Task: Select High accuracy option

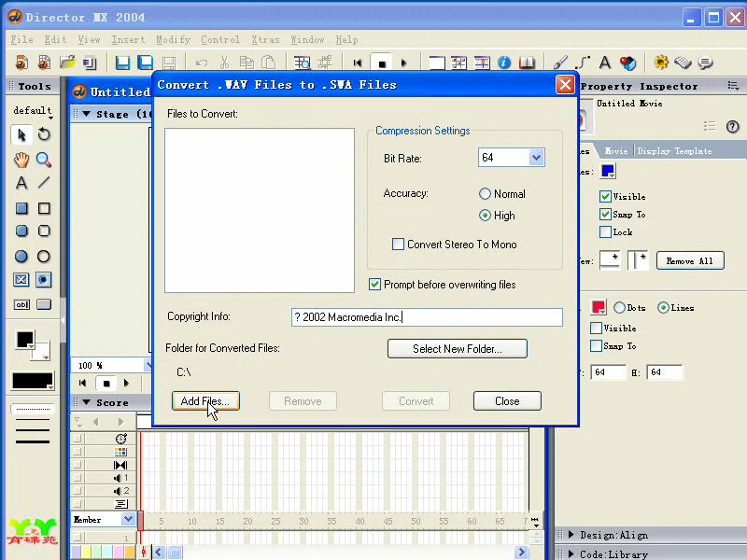Action: coord(497,216)
